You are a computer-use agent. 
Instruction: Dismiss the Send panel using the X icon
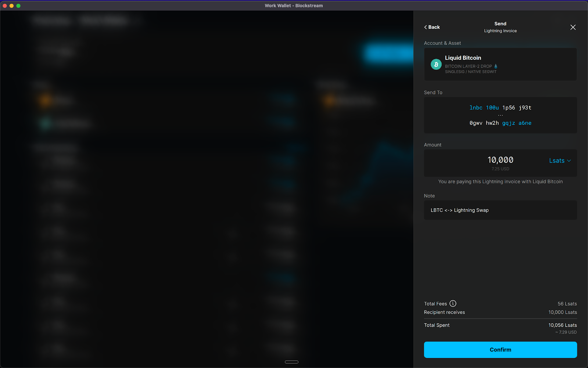tap(573, 27)
